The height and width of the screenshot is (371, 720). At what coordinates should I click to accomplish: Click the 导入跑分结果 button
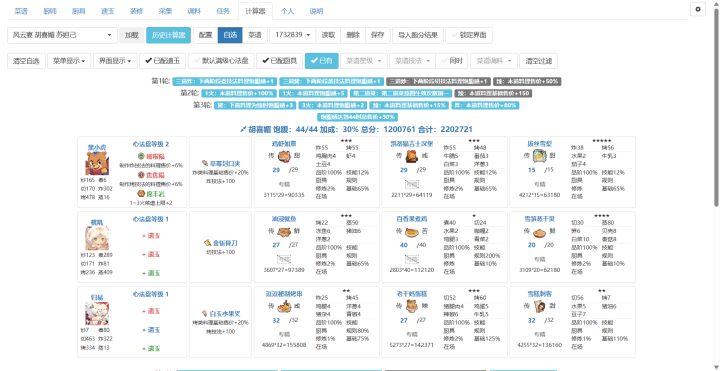coord(418,35)
